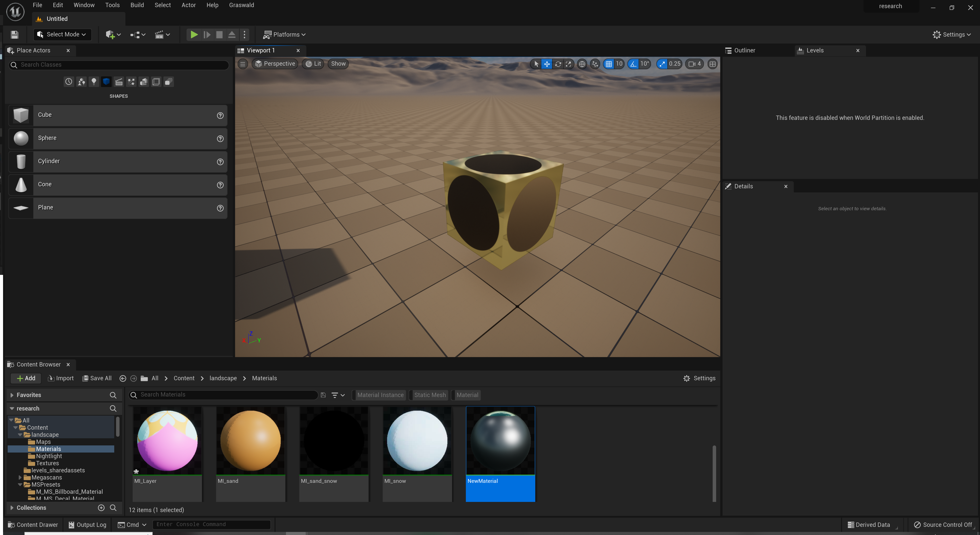The height and width of the screenshot is (535, 980).
Task: Click the Material Instance filter button
Action: [x=380, y=395]
